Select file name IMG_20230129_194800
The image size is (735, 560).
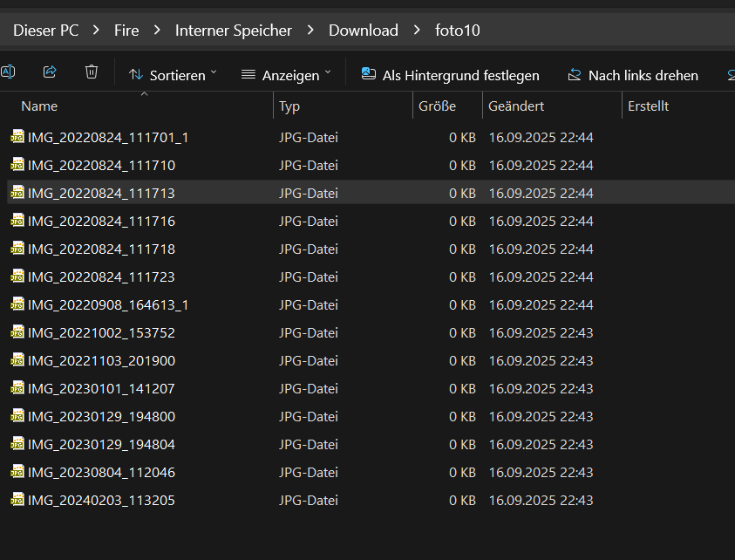(101, 416)
